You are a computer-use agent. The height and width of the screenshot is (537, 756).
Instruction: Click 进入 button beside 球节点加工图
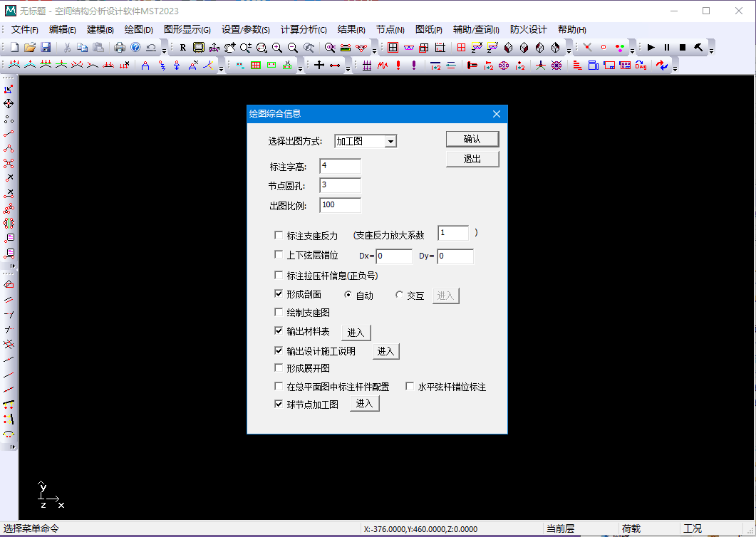(x=364, y=404)
